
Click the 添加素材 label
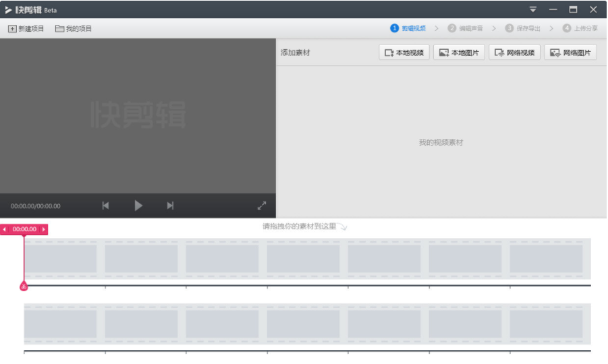click(296, 53)
